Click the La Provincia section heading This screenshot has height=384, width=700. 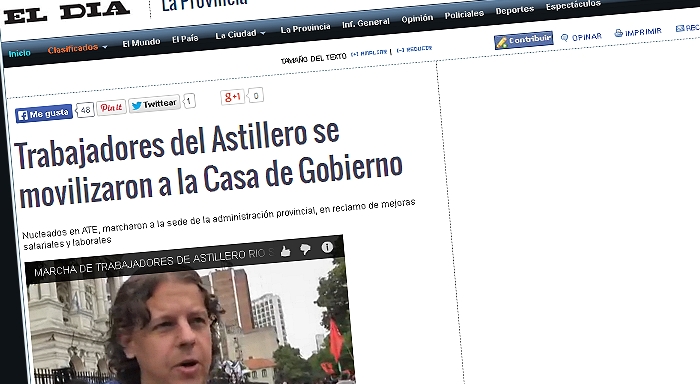tap(204, 4)
